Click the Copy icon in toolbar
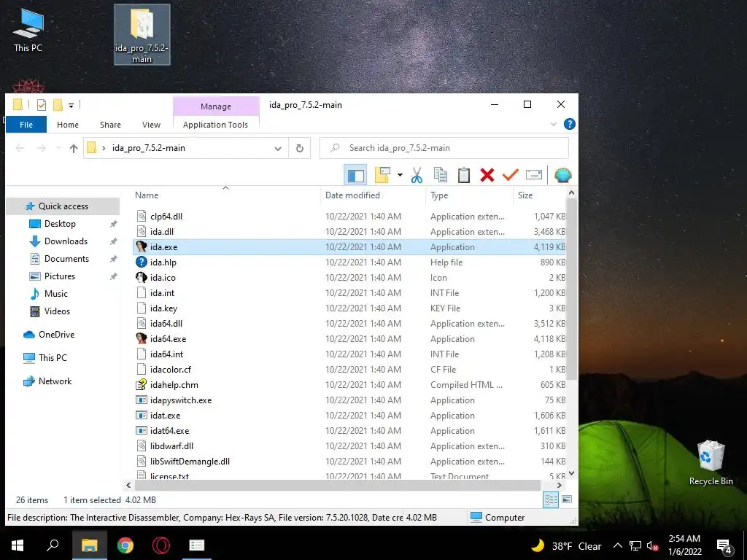Screen dimensions: 747x560 click(x=440, y=175)
